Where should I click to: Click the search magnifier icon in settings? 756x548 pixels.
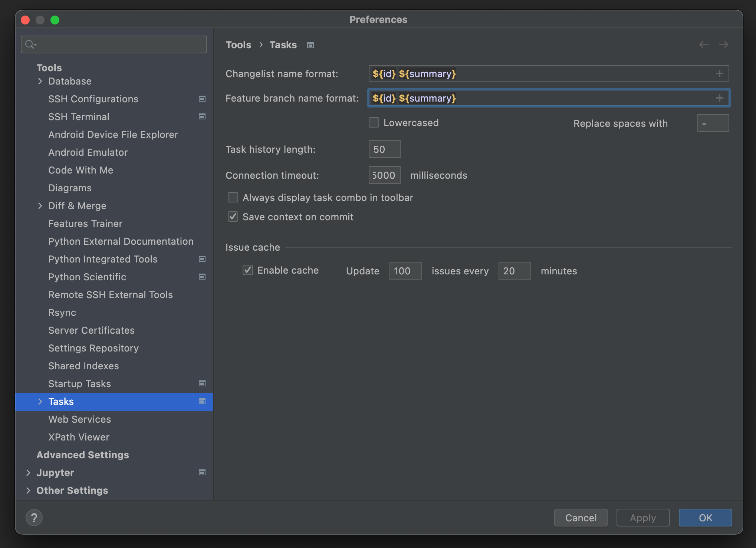click(x=30, y=44)
